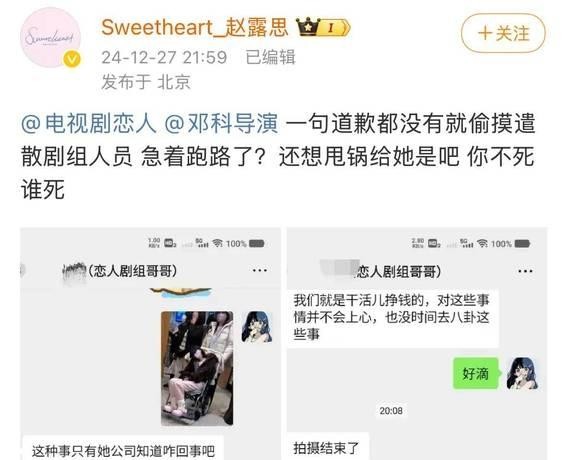Tap three-dot menu in the left chat
The height and width of the screenshot is (460, 566).
[x=260, y=270]
